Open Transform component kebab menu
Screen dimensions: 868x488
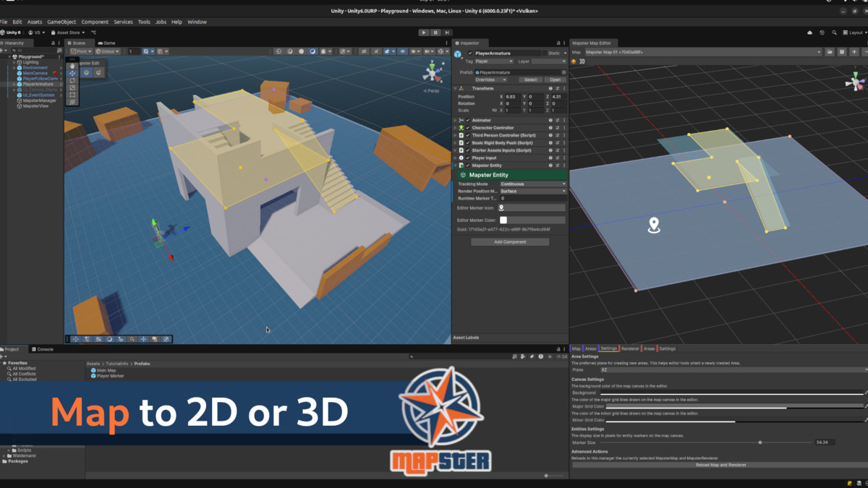click(564, 88)
